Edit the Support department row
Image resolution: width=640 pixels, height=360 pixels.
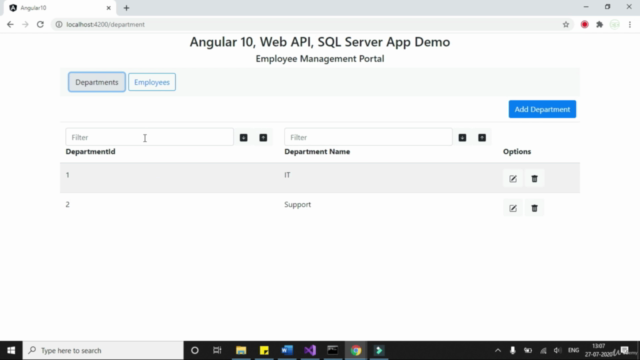[x=513, y=208]
